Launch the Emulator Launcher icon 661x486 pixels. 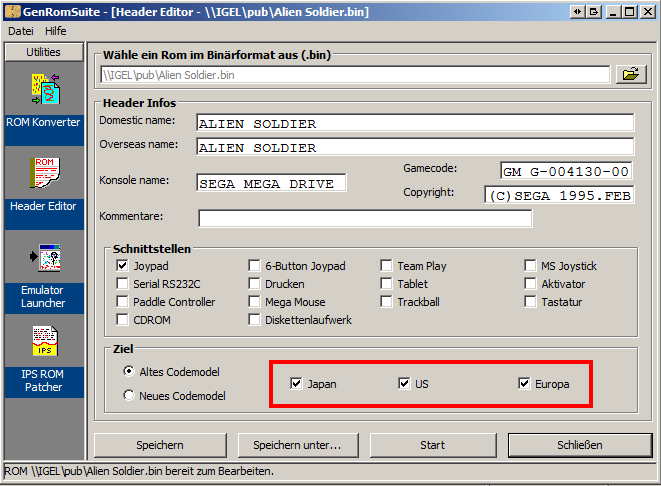pos(45,257)
